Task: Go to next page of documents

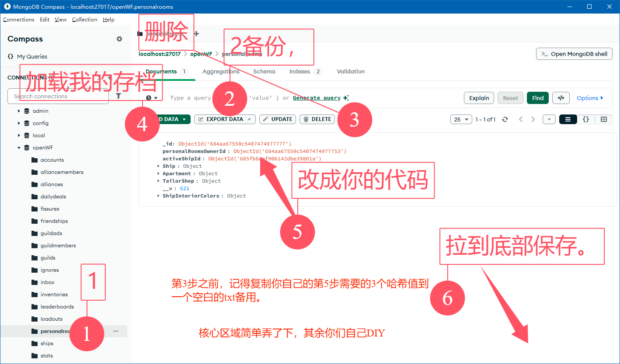Action: (533, 119)
